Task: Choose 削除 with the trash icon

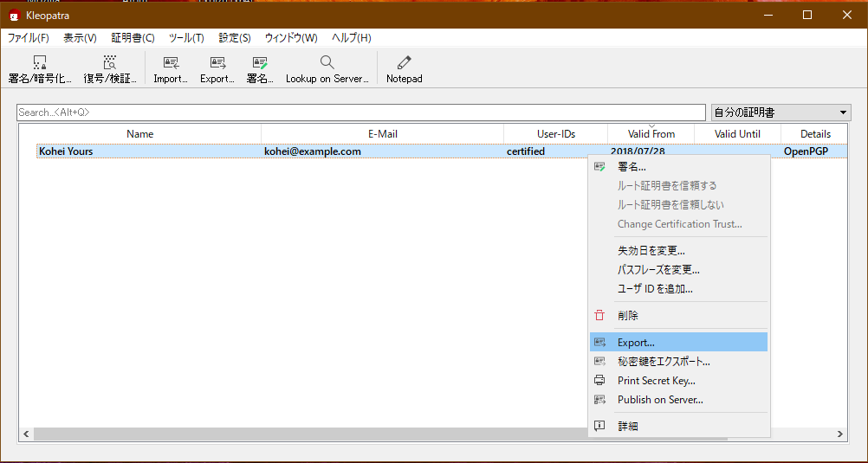Action: [x=627, y=316]
